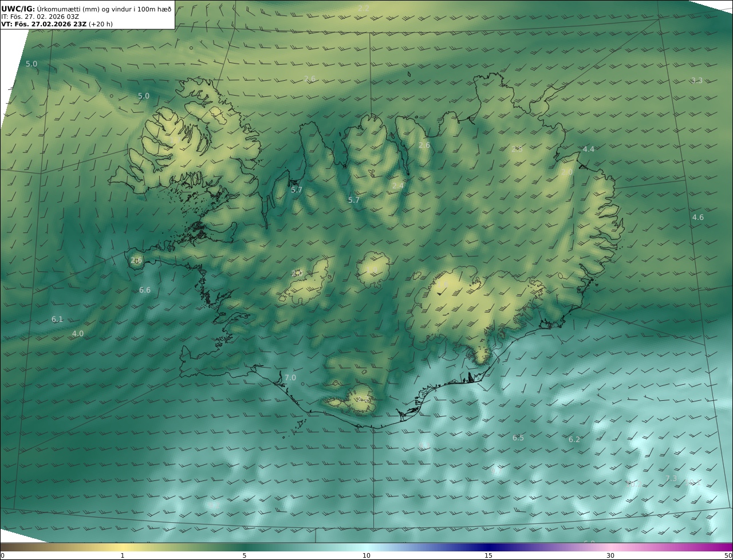Click the 6.1 value west of Iceland
This screenshot has height=560, width=733.
pyautogui.click(x=57, y=320)
